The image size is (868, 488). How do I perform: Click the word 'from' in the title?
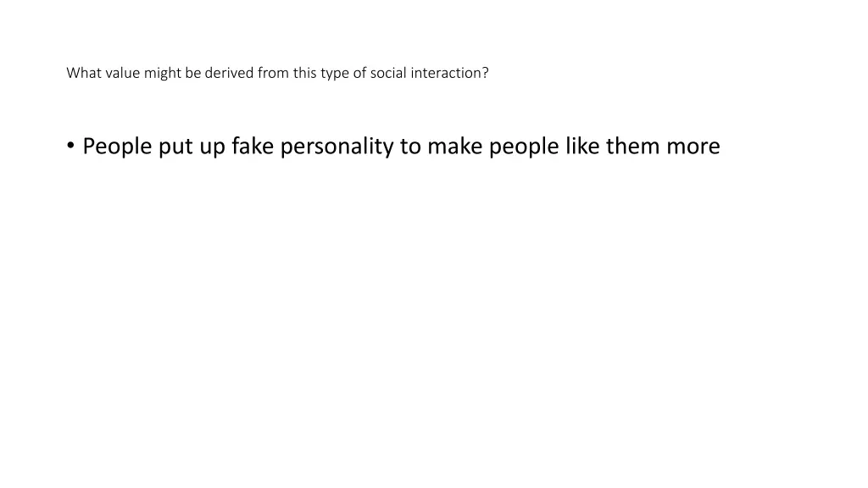point(274,73)
